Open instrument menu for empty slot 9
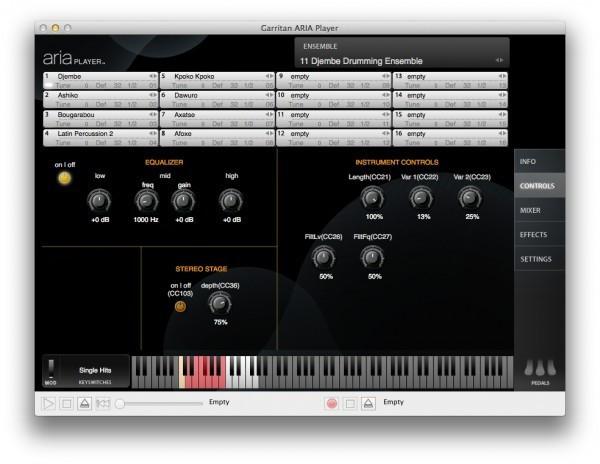 click(386, 76)
